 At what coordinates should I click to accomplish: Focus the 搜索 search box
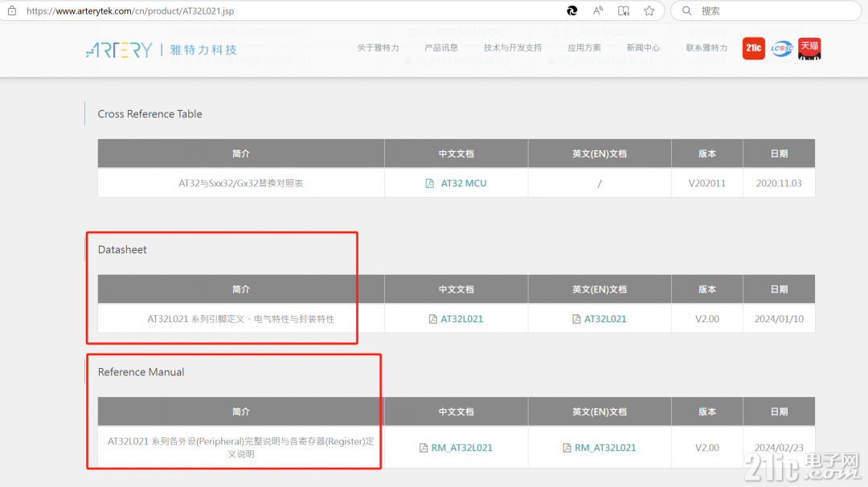(766, 10)
